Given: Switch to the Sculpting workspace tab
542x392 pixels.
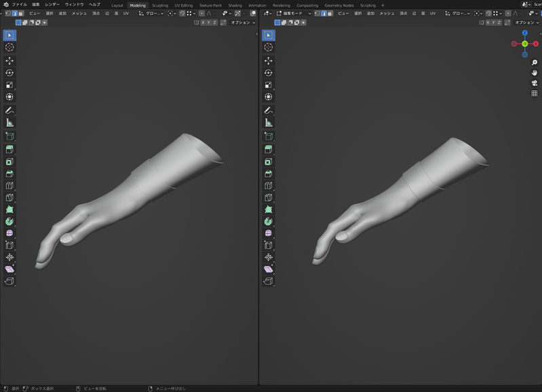Looking at the screenshot, I should pos(160,5).
